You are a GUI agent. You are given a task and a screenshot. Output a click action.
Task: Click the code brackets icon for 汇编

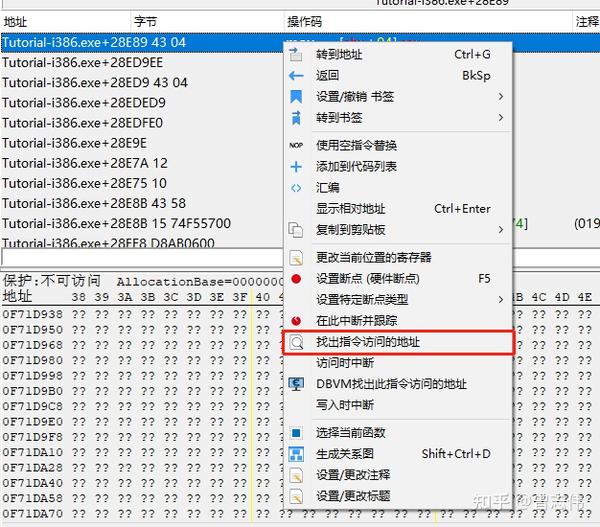coord(296,188)
